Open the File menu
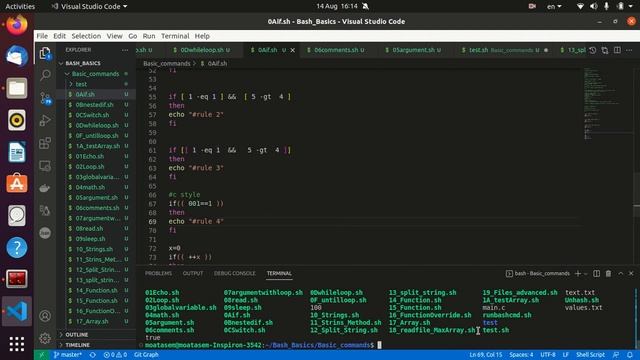Image resolution: width=640 pixels, height=360 pixels. coord(42,36)
